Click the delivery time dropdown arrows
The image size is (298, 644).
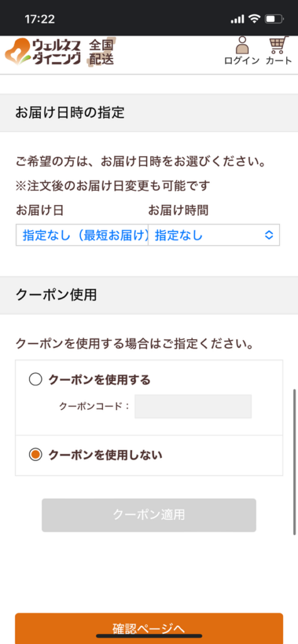(269, 235)
